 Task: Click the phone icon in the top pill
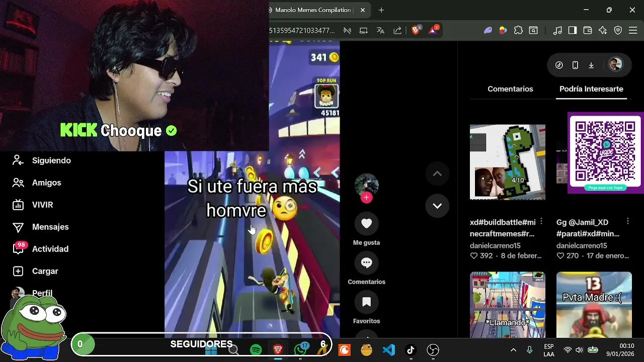(575, 65)
